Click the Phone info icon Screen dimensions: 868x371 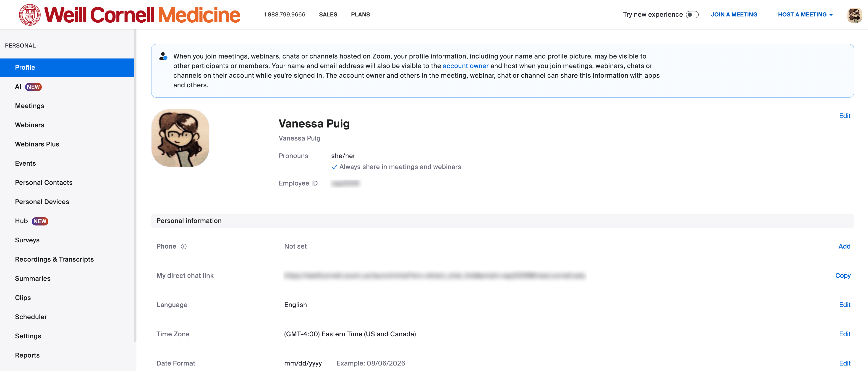point(184,246)
